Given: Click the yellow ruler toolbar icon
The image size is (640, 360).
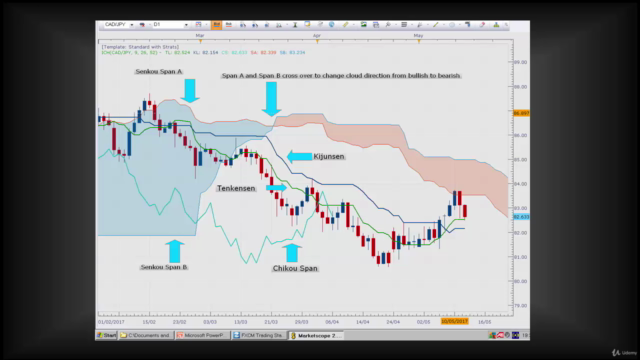Looking at the screenshot, I should (345, 25).
